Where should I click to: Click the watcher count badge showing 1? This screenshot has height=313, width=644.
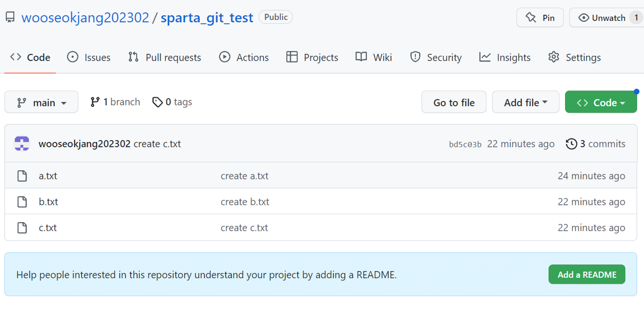pos(636,18)
